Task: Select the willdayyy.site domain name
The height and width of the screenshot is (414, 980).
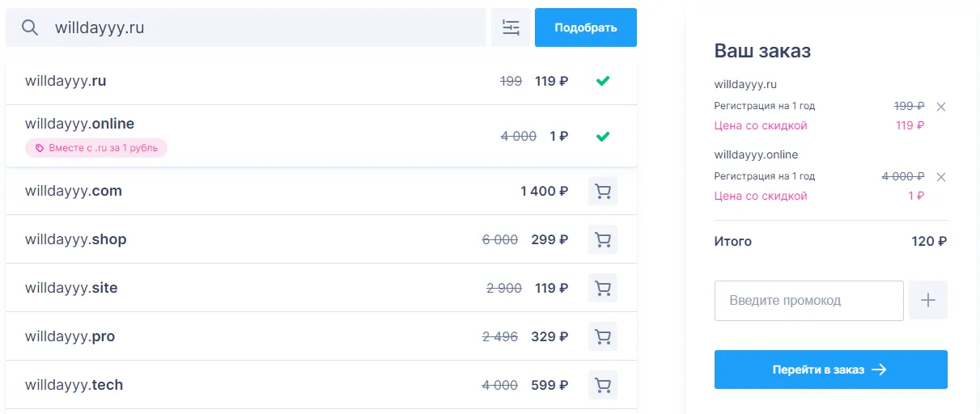Action: coord(71,288)
